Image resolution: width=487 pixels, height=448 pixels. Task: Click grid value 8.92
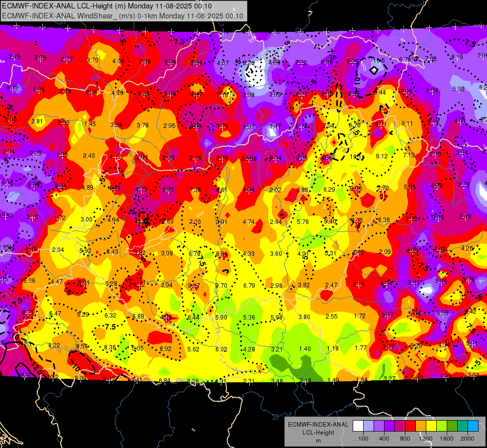[166, 349]
